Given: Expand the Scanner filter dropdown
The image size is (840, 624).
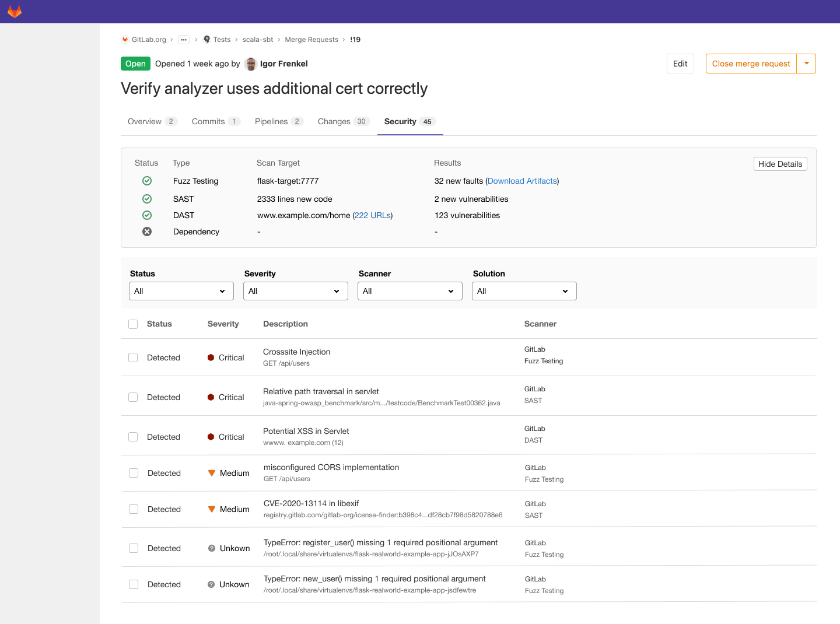Looking at the screenshot, I should [409, 291].
